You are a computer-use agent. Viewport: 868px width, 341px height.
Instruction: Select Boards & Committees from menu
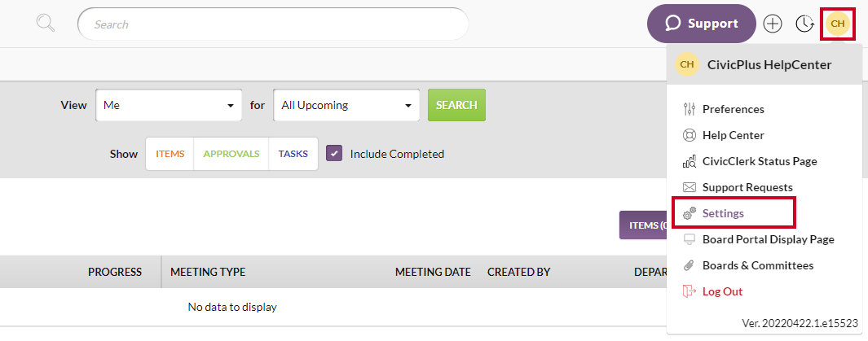point(758,265)
